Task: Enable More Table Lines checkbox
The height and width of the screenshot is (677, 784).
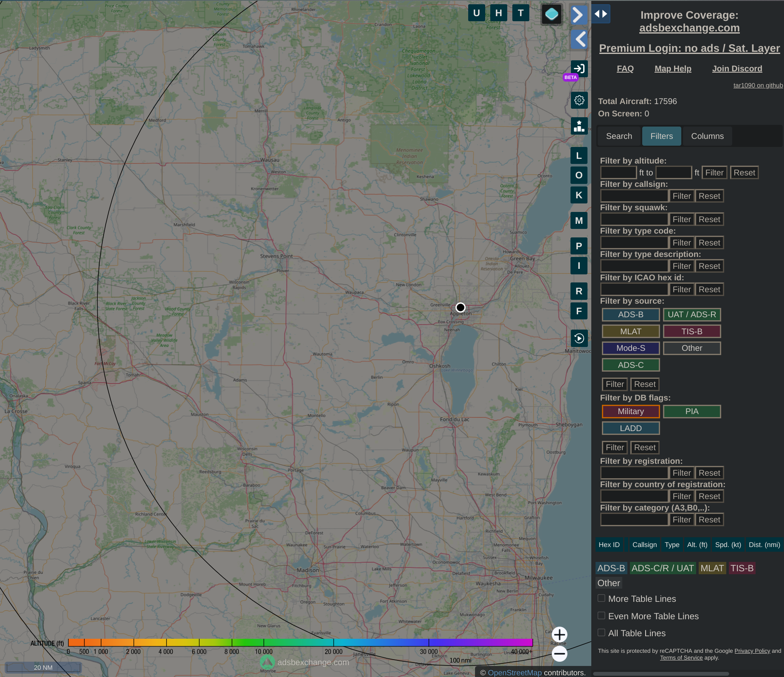Action: [x=601, y=598]
